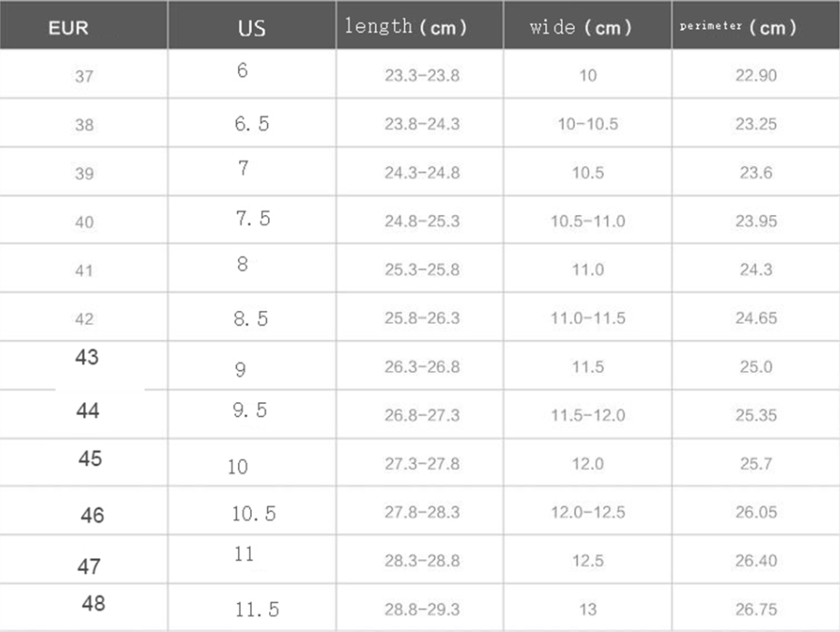
Task: Click length range 28.8-29.3 cell
Action: coord(421,608)
